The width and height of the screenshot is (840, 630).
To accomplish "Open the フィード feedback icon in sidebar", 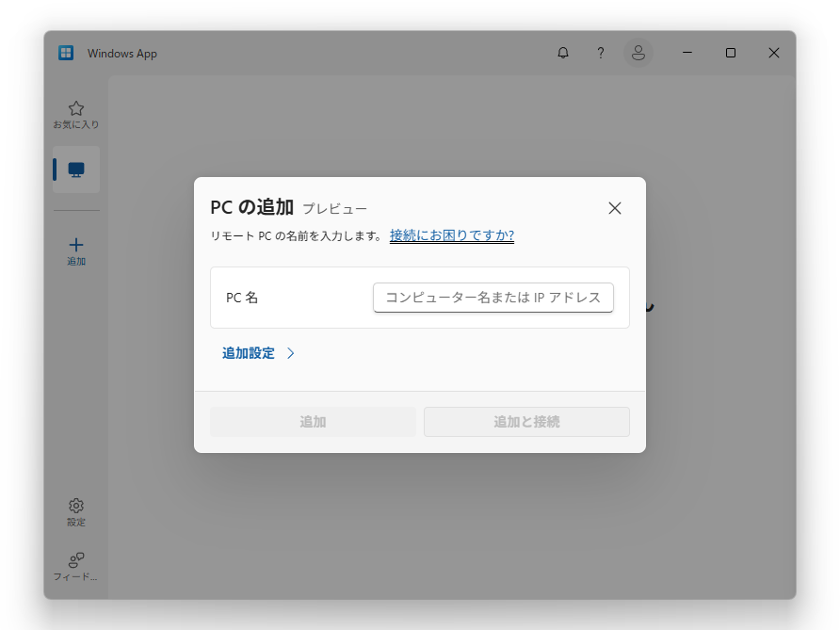I will click(x=76, y=567).
